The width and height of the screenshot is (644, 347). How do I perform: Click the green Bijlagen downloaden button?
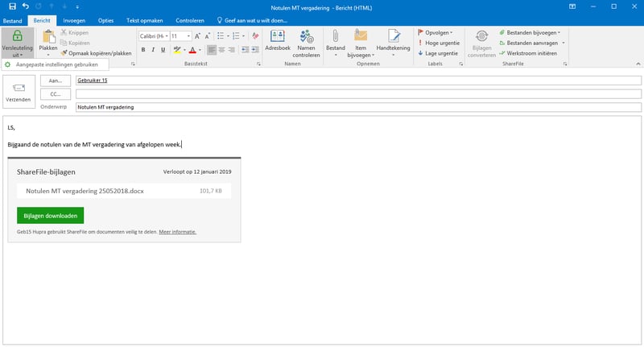click(50, 216)
